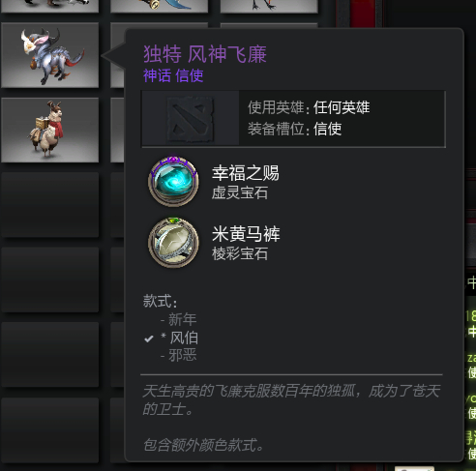Click the teal 虚灵宝石 gem icon

click(173, 182)
